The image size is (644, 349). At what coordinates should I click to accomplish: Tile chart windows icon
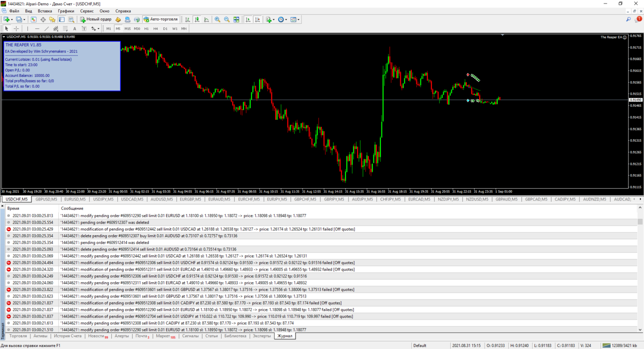pyautogui.click(x=236, y=19)
